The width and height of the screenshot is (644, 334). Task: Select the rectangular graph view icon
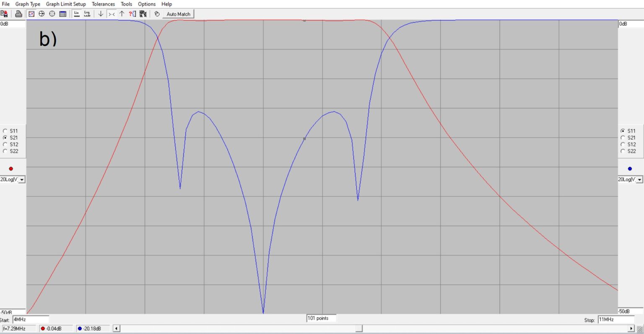pyautogui.click(x=31, y=14)
